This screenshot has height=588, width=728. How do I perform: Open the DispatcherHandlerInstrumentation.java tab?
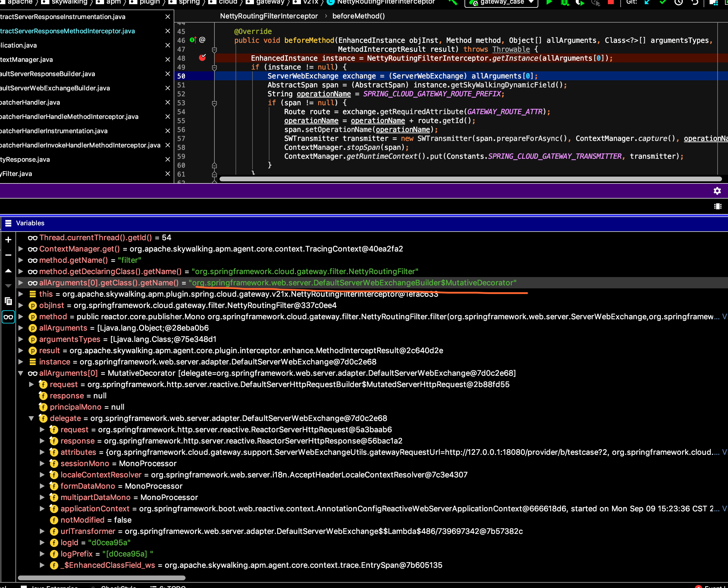point(54,131)
